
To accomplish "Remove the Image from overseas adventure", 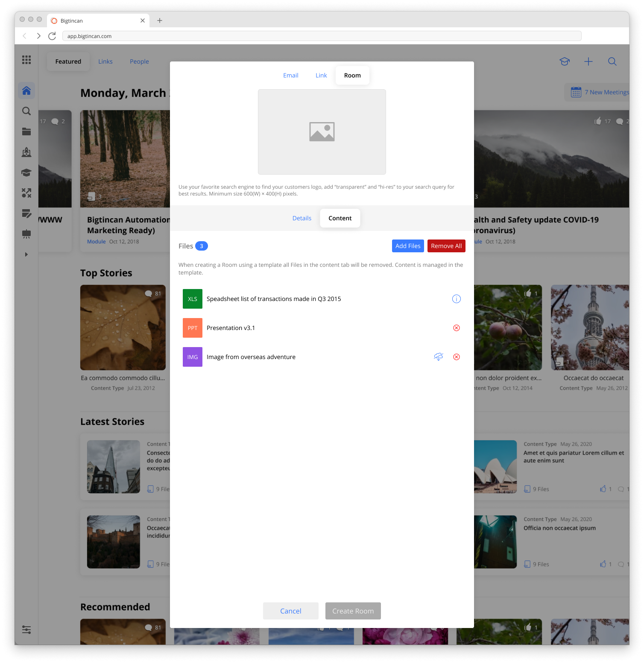I will [456, 357].
